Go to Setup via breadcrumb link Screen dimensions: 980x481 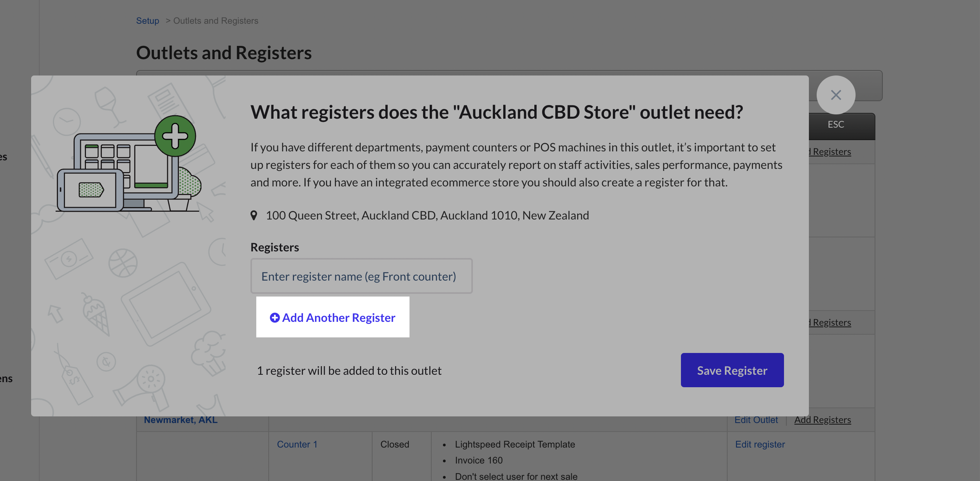click(147, 21)
